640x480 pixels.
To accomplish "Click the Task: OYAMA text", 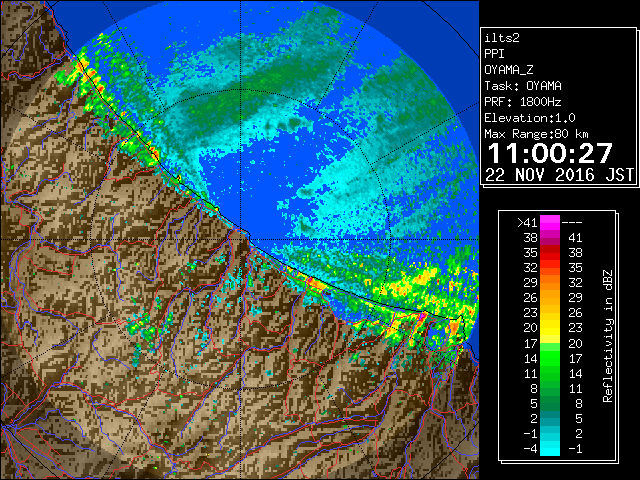I will (x=523, y=86).
